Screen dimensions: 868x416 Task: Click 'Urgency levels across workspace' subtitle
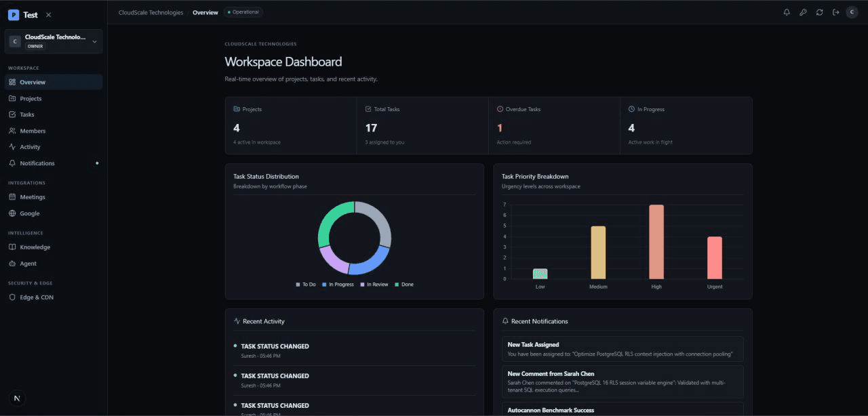pyautogui.click(x=541, y=186)
